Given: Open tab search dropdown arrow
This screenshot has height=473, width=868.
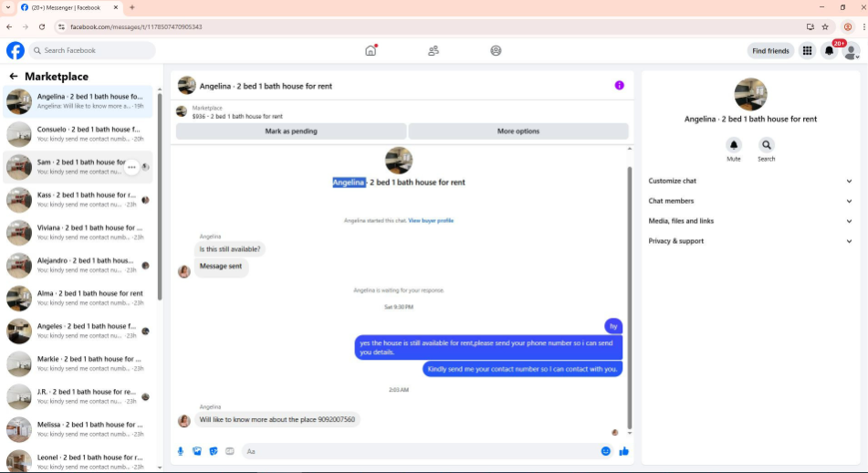Looking at the screenshot, I should (7, 7).
